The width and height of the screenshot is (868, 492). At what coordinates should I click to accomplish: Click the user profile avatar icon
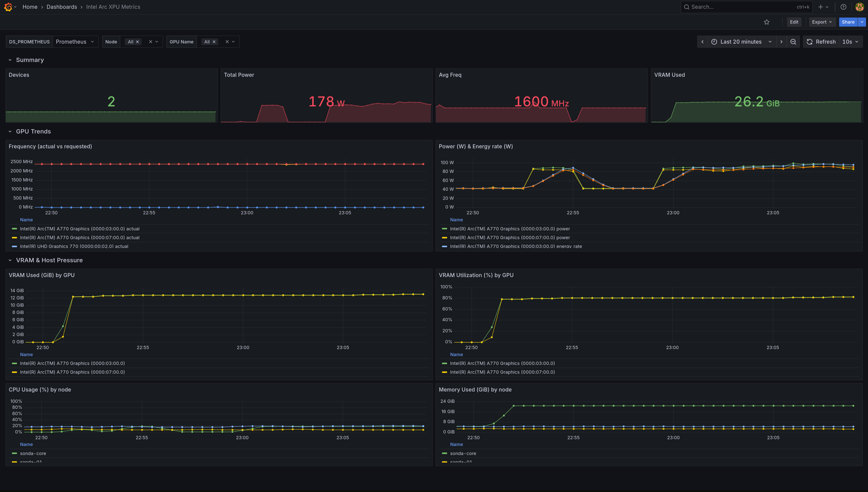(x=859, y=7)
